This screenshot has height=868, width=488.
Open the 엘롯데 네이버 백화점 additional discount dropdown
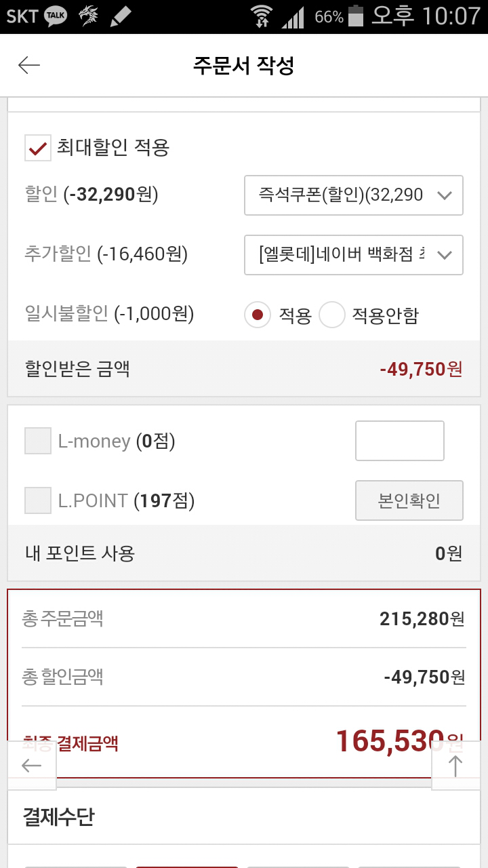tap(353, 255)
